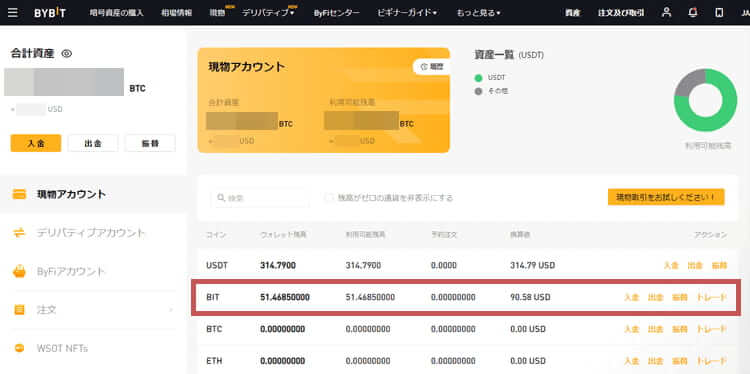This screenshot has width=750, height=374.
Task: Click the WSOT NFTs sidebar icon
Action: [x=19, y=348]
